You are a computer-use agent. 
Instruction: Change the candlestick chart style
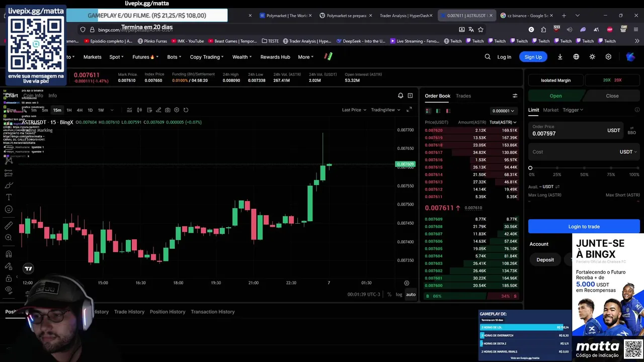139,110
